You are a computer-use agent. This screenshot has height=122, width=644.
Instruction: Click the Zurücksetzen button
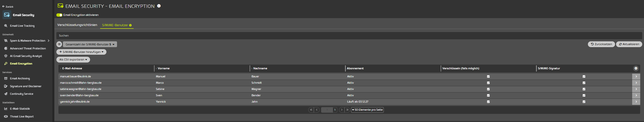click(601, 44)
